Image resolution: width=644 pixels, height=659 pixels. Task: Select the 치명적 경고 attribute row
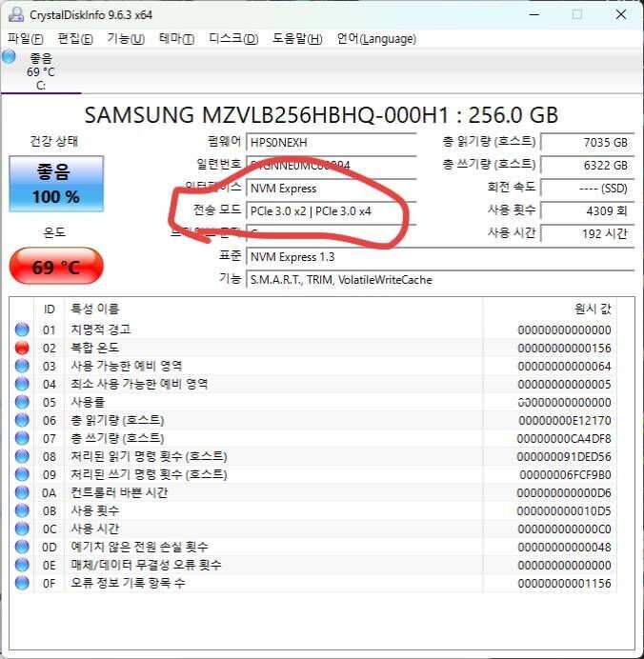click(x=313, y=329)
